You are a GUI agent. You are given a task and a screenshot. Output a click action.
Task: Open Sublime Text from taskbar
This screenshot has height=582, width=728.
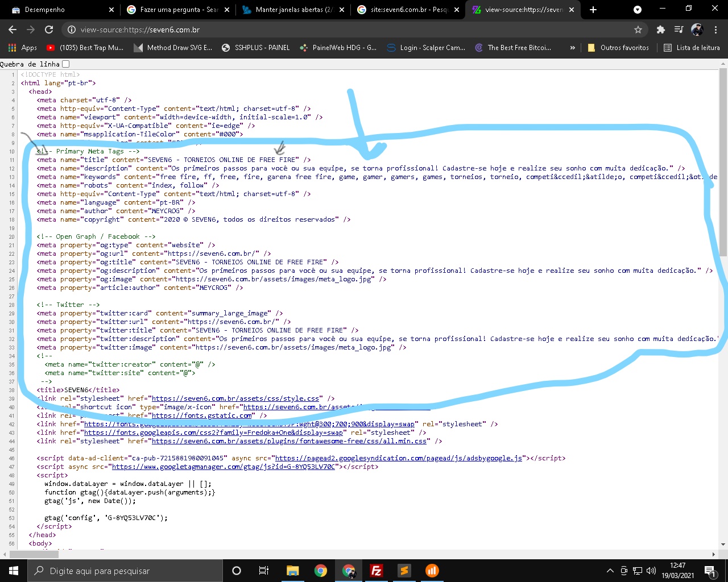404,571
